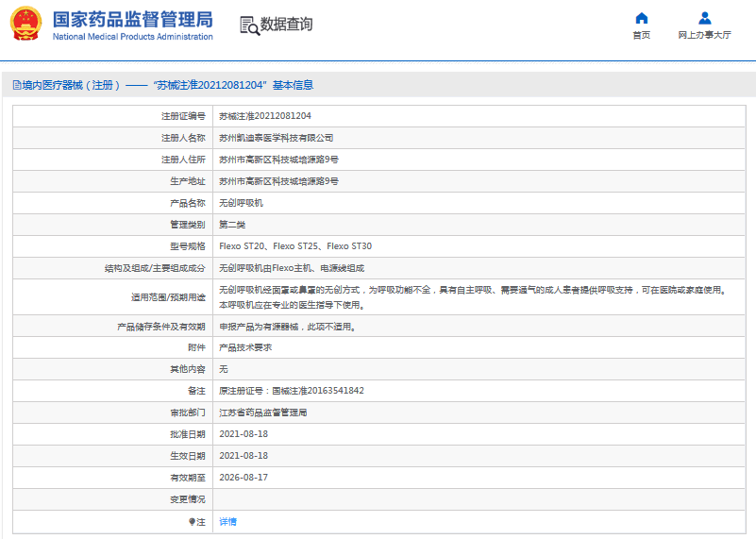
Task: Select the 批准日期 value 2021-08-18
Action: pos(244,434)
